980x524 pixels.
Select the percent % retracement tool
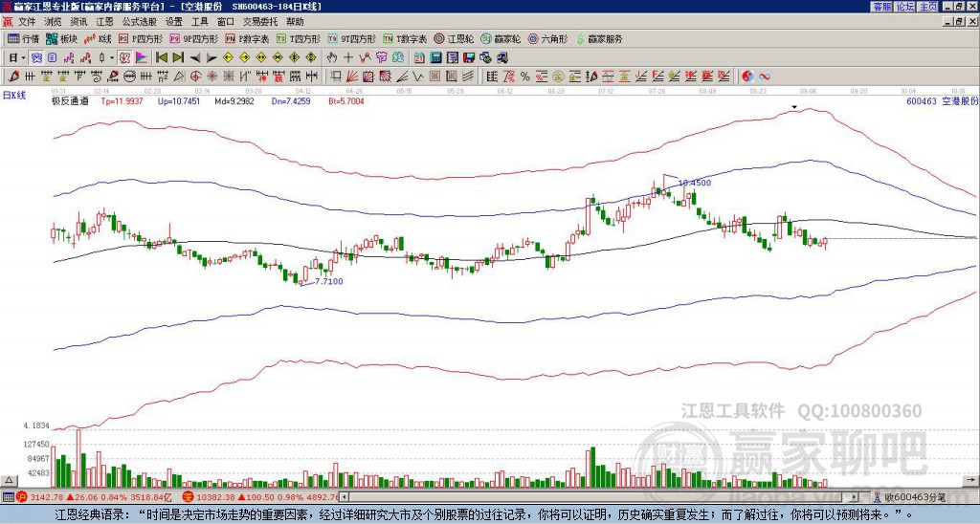tap(525, 76)
